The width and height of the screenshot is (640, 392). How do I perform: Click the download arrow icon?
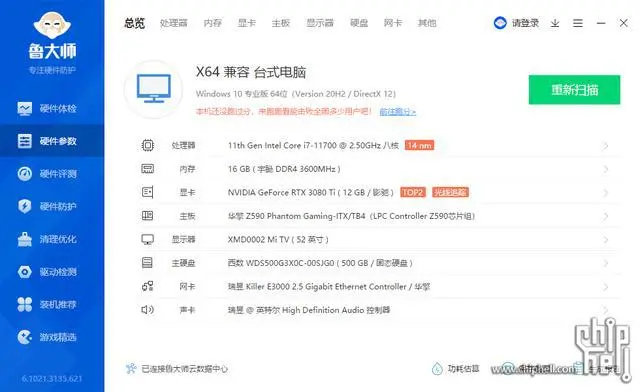tap(555, 23)
